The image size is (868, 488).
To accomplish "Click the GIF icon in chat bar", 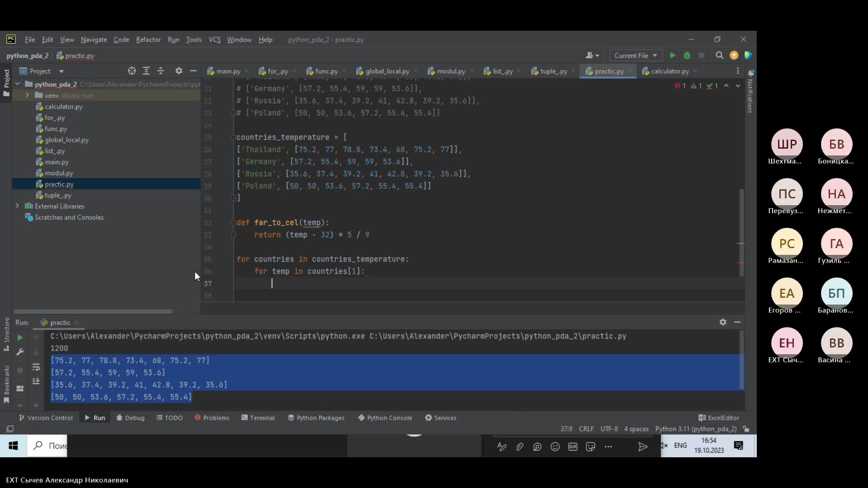I will pos(573,447).
